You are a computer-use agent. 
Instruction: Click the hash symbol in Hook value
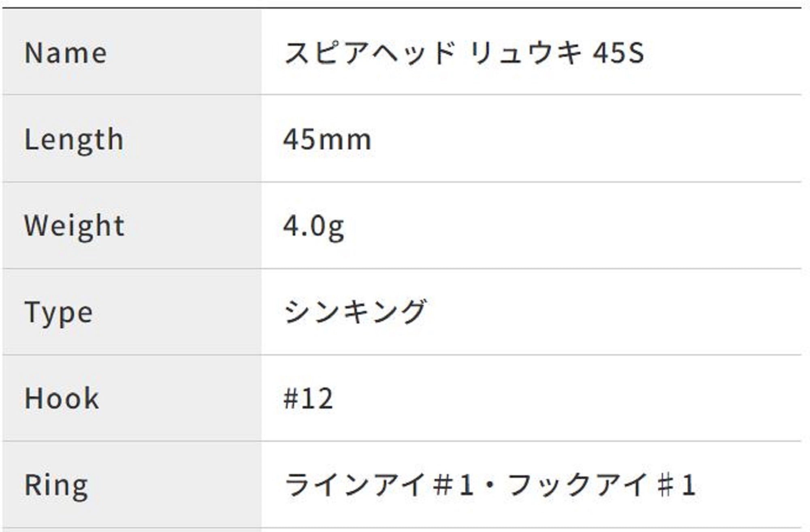291,398
